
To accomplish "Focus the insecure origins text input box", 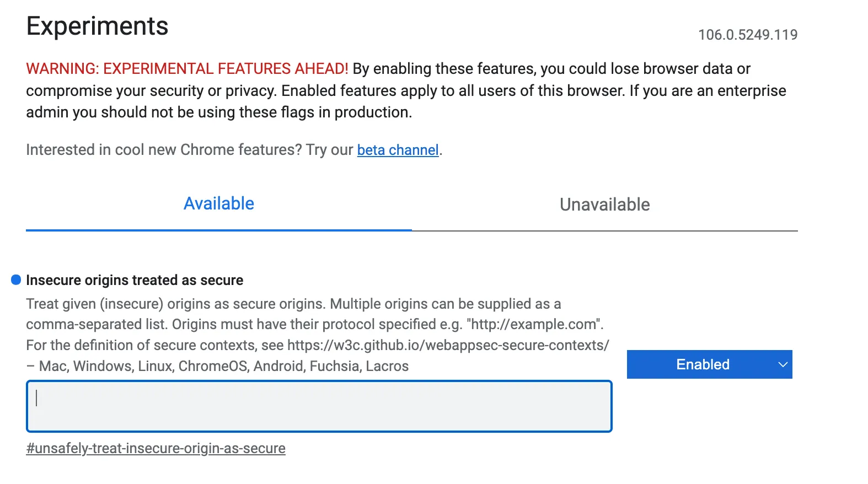I will [x=319, y=406].
